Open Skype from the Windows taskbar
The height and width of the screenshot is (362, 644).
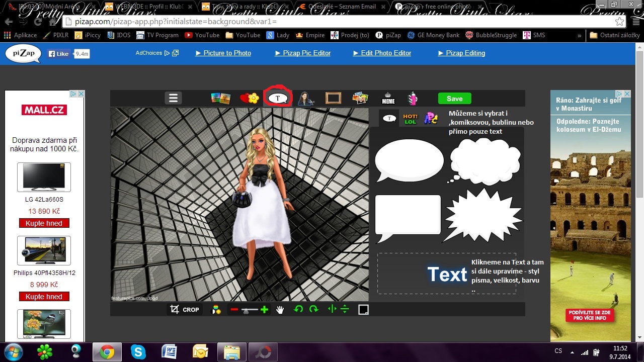point(138,351)
